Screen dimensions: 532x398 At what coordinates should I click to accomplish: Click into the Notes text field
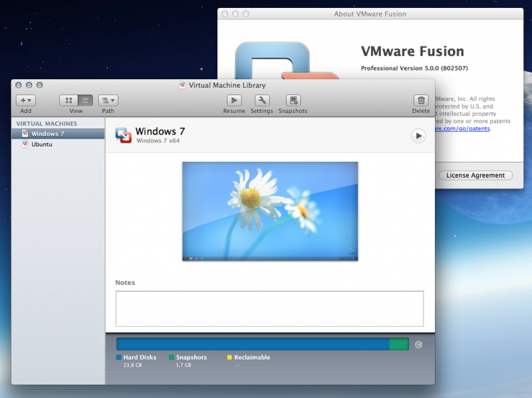pyautogui.click(x=269, y=309)
